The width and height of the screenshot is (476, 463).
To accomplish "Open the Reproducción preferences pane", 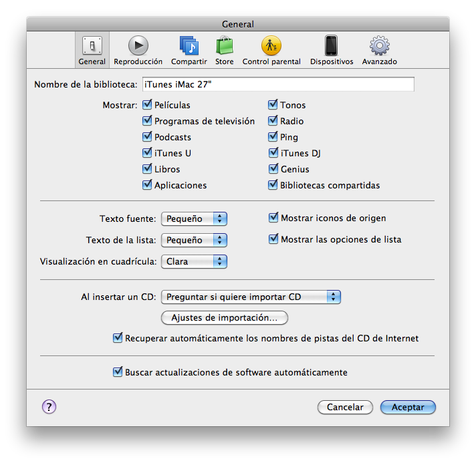I will 138,50.
